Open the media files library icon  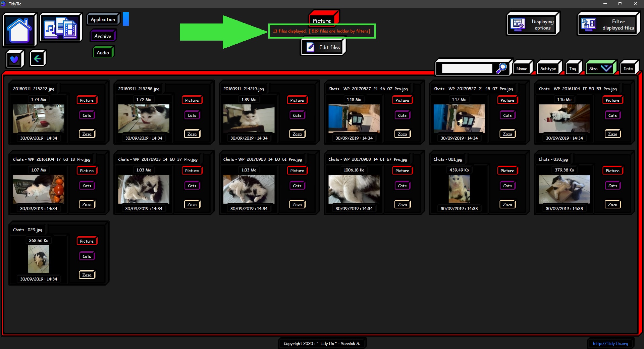tap(61, 28)
